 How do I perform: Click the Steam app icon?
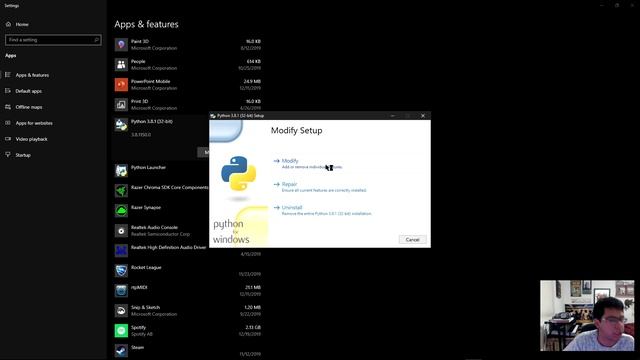[121, 351]
